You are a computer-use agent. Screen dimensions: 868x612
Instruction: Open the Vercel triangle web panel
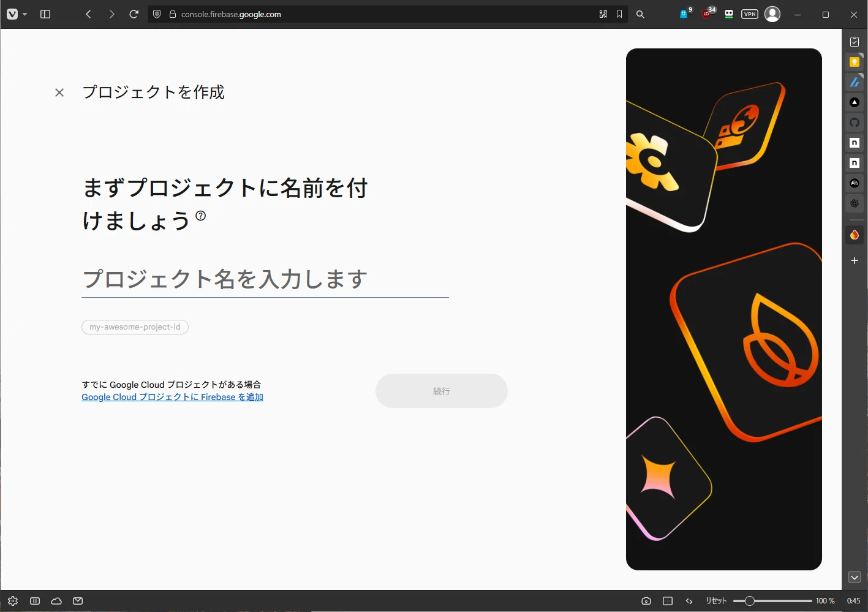pos(855,102)
